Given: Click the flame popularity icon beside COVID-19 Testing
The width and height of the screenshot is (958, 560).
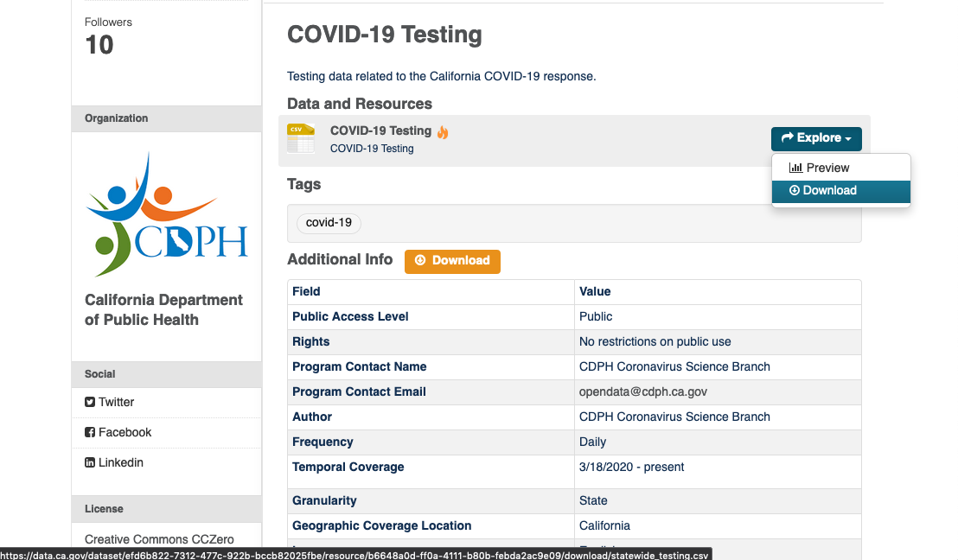Looking at the screenshot, I should 442,132.
